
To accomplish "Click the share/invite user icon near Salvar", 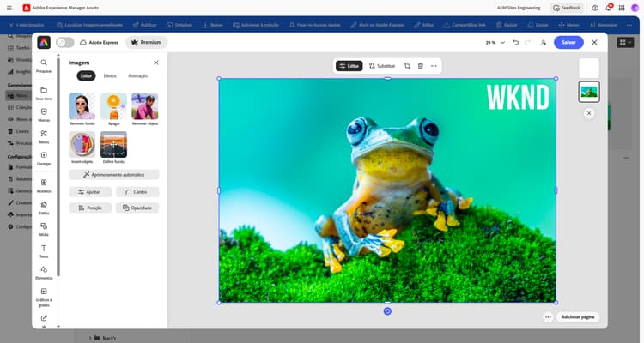I will click(543, 42).
